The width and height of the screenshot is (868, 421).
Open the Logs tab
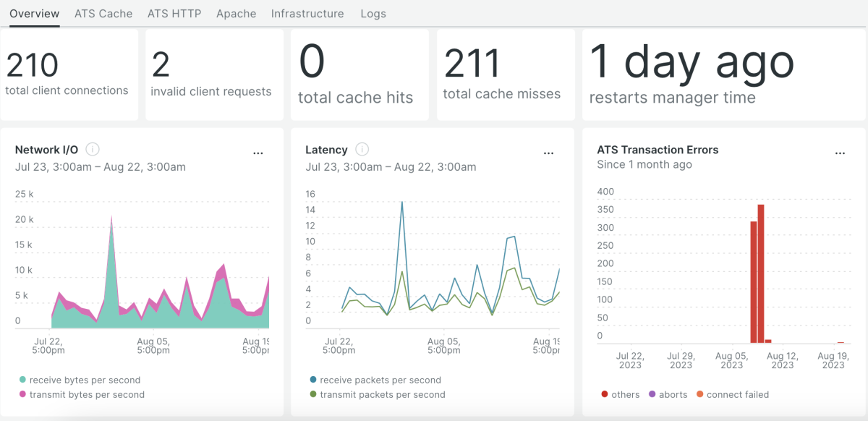pyautogui.click(x=373, y=14)
